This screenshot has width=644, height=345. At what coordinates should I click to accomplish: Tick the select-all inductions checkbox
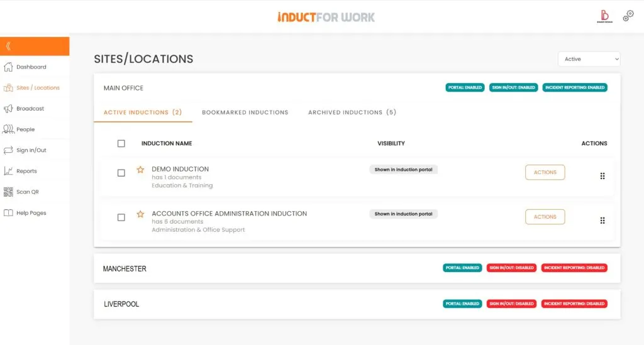click(x=121, y=143)
